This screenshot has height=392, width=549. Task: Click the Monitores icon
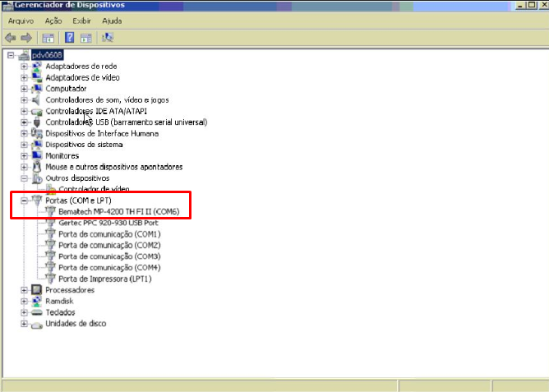pyautogui.click(x=37, y=155)
